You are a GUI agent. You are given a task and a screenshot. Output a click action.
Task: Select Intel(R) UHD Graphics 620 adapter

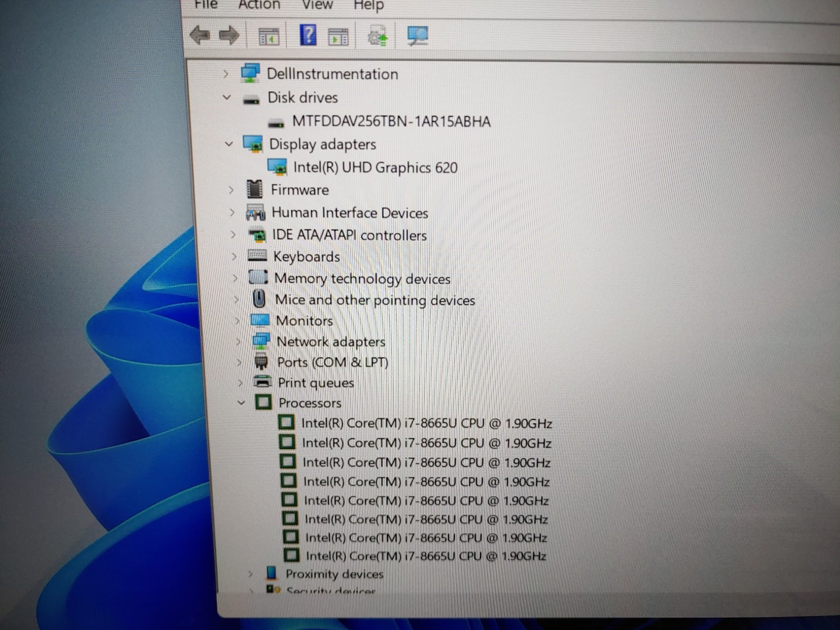coord(376,167)
